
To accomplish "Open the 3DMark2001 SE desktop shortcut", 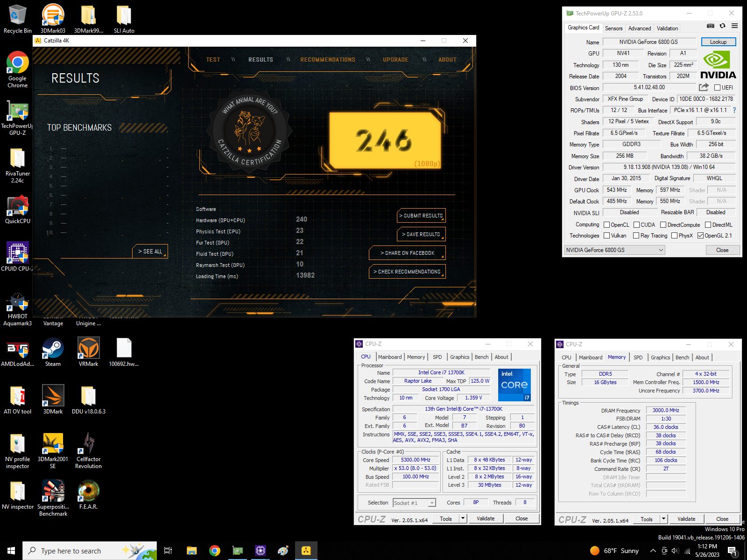I will pos(53,450).
